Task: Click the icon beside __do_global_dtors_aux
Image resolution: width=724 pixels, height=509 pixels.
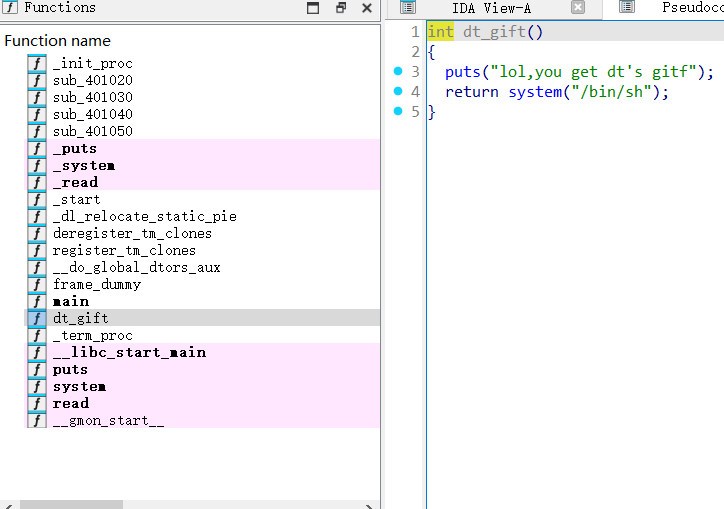Action: pyautogui.click(x=37, y=267)
